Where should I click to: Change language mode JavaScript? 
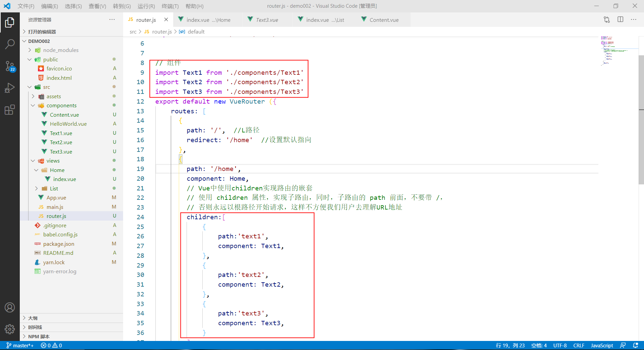coord(602,345)
